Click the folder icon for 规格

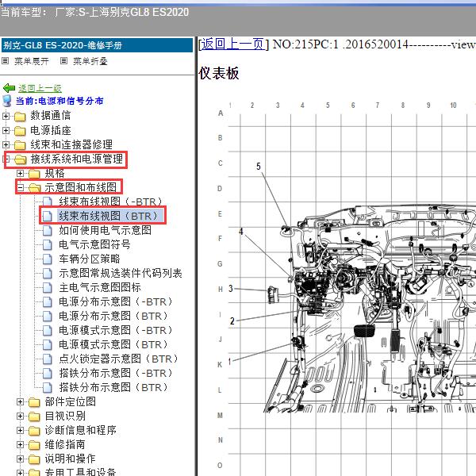34,174
